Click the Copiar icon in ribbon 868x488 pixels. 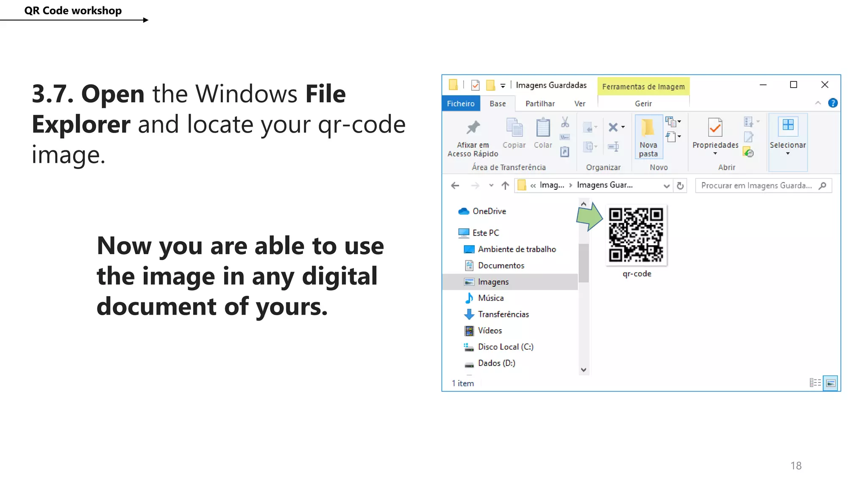coord(514,128)
